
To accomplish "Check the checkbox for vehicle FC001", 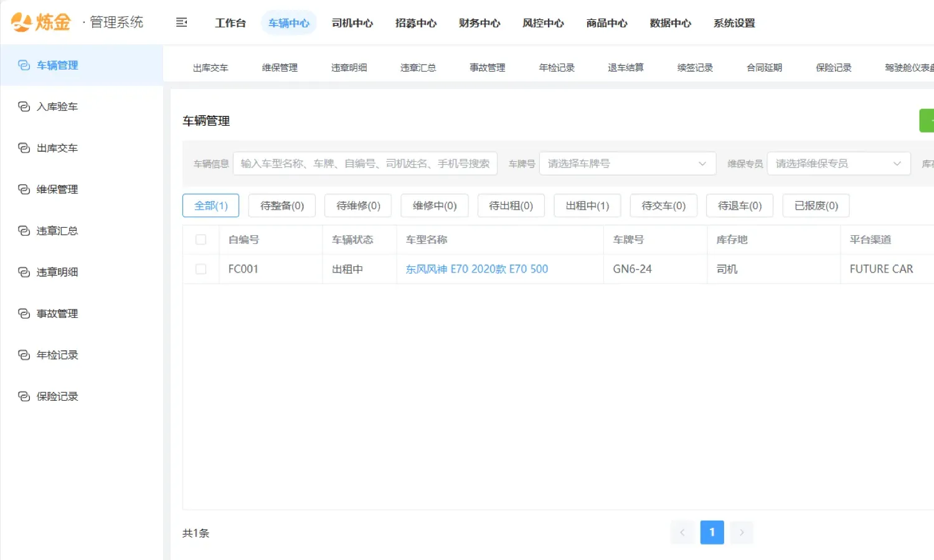I will [200, 269].
